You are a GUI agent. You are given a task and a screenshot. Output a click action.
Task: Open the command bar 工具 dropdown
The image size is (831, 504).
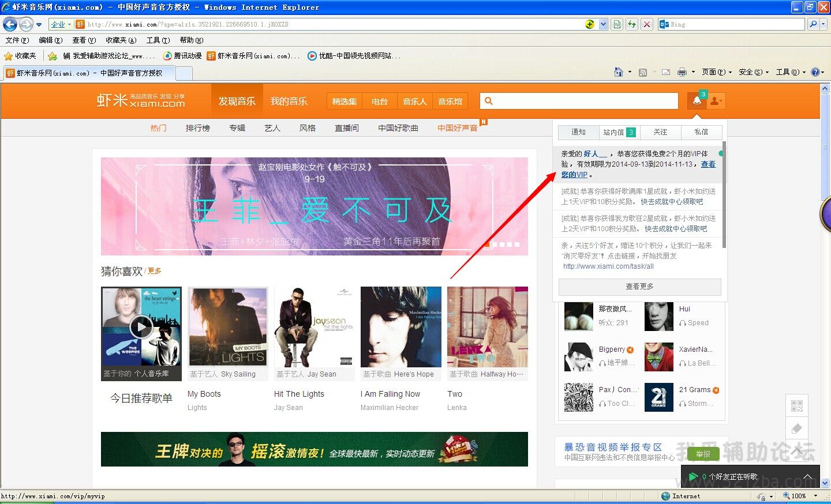coord(791,72)
